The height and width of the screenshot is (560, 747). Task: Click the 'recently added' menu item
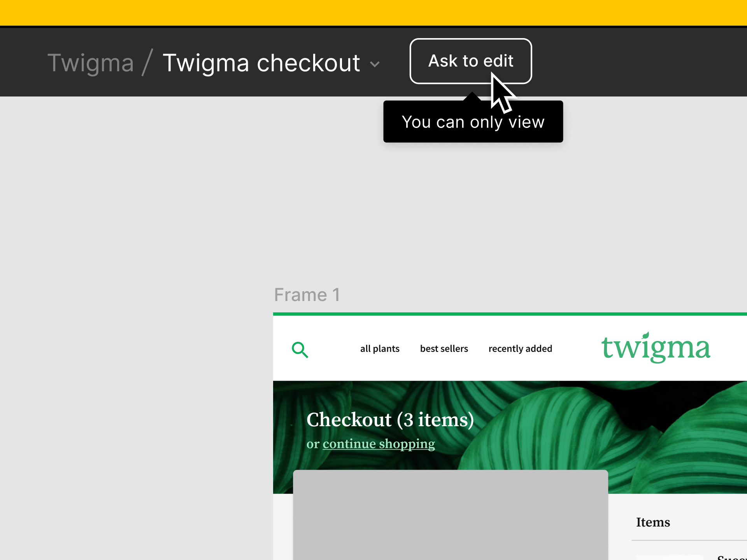[520, 348]
